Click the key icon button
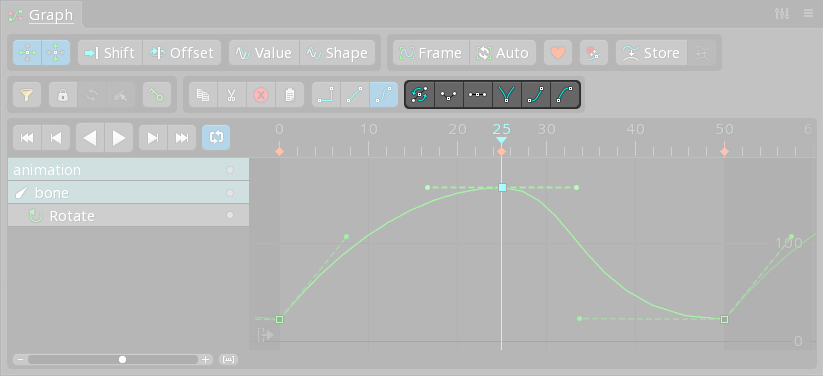Image resolution: width=823 pixels, height=376 pixels. (x=157, y=95)
